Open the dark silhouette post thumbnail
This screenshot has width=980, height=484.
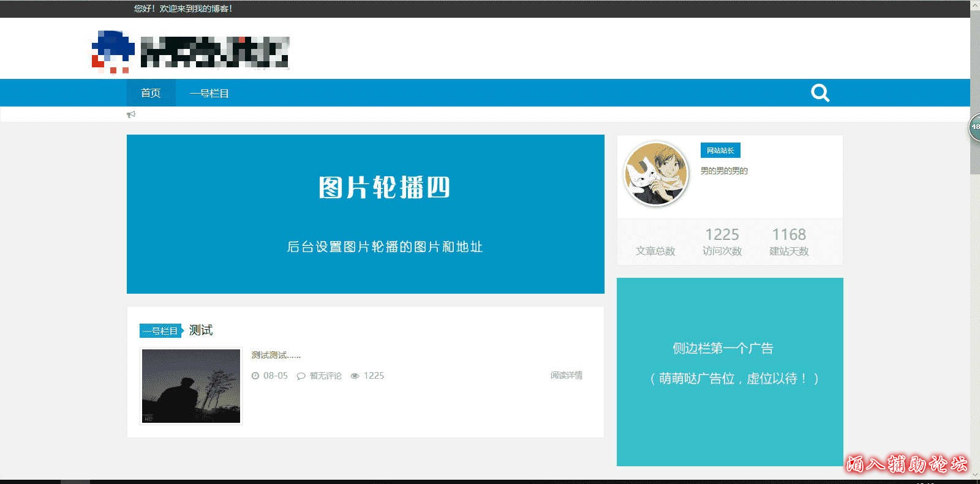click(x=191, y=386)
